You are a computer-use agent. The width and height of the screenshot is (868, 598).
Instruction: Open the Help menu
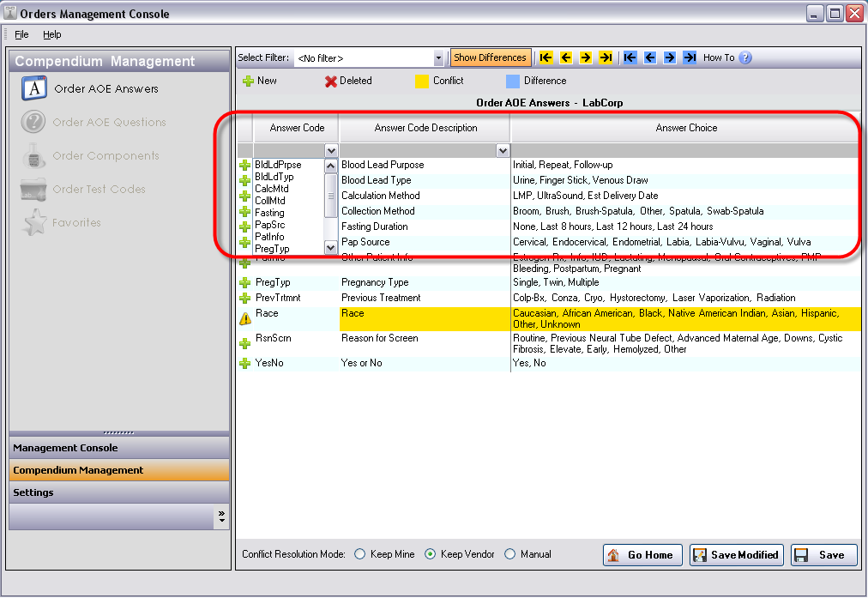(52, 34)
